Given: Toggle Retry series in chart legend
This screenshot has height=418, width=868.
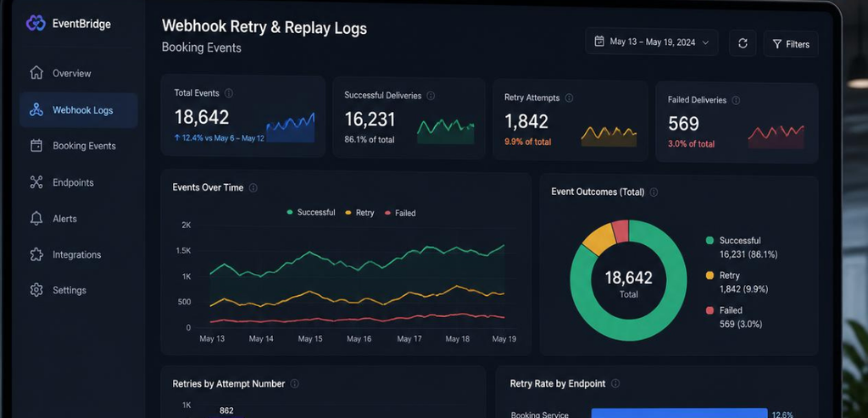Looking at the screenshot, I should coord(359,213).
